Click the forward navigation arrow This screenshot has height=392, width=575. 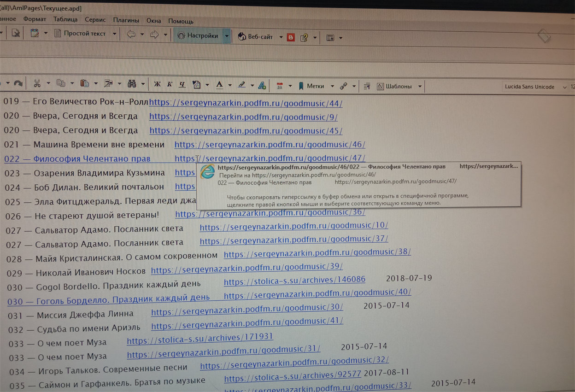pyautogui.click(x=154, y=35)
